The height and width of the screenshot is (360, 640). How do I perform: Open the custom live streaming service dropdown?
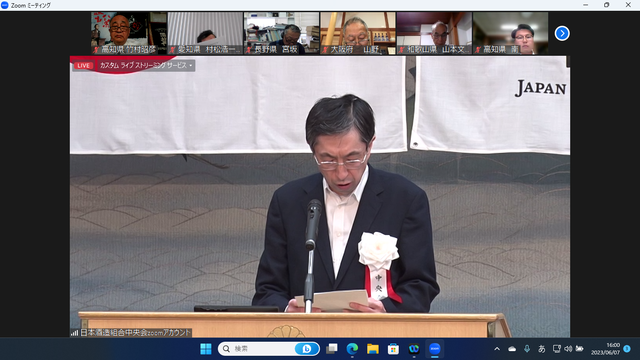(146, 65)
